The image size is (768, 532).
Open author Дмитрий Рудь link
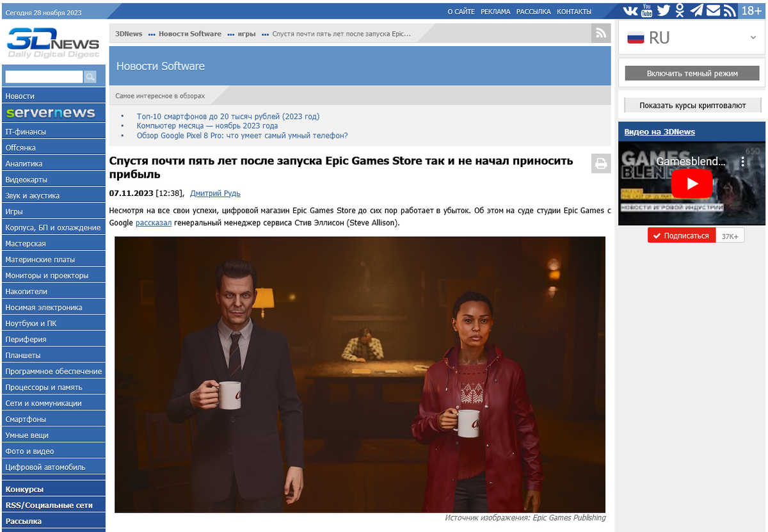(215, 193)
